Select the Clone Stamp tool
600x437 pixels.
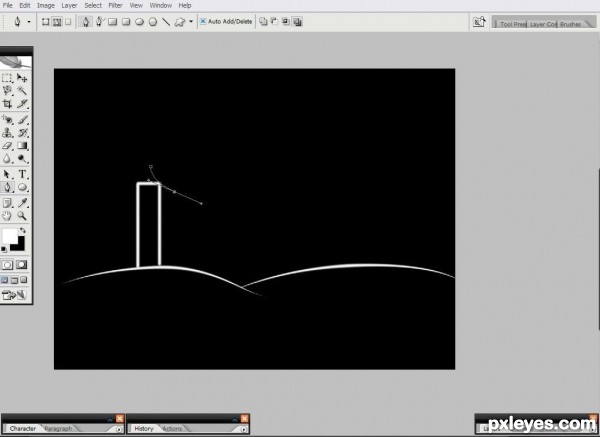pyautogui.click(x=7, y=133)
